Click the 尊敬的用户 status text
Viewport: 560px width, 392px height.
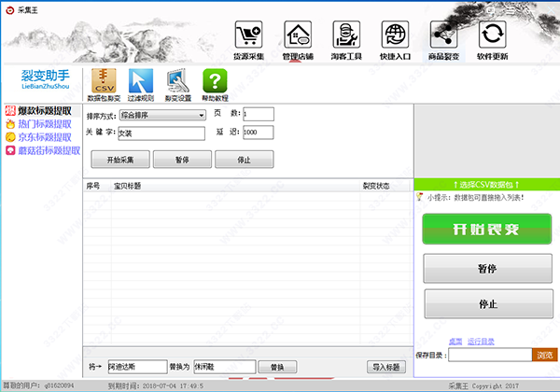pyautogui.click(x=38, y=385)
